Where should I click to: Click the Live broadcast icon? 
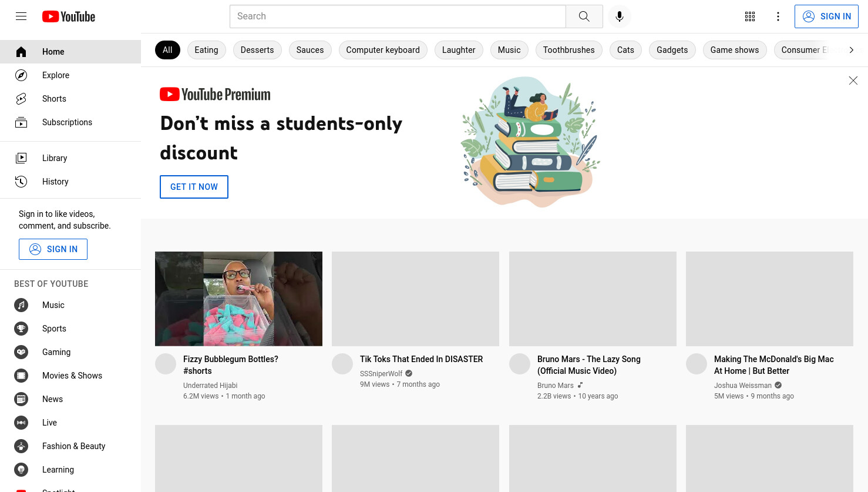pyautogui.click(x=21, y=423)
